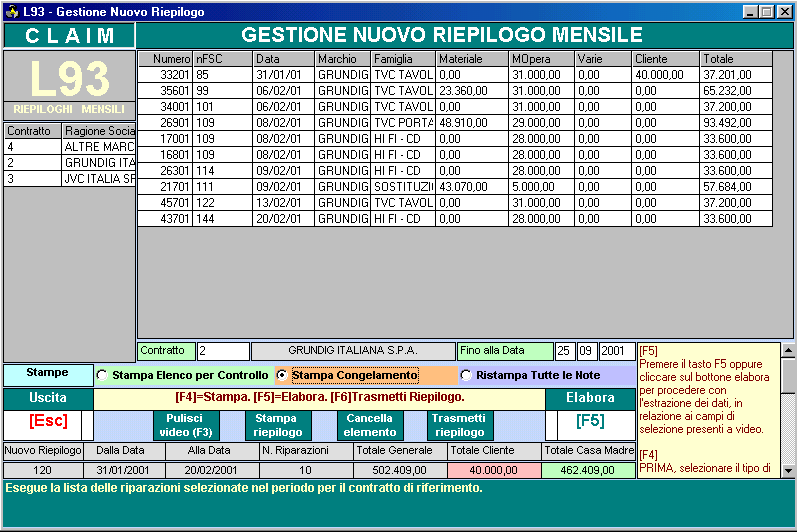The height and width of the screenshot is (532, 797).
Task: Click the day field showing 25
Action: coord(564,351)
